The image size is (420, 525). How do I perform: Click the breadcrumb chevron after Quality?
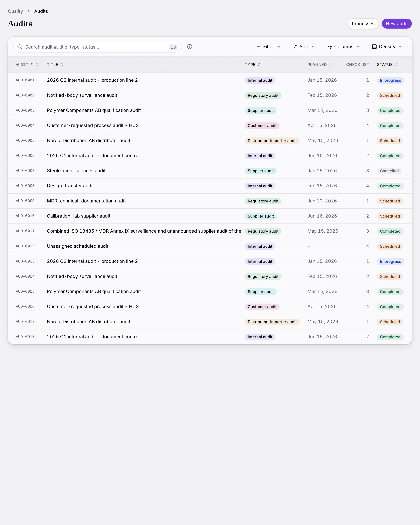(29, 11)
